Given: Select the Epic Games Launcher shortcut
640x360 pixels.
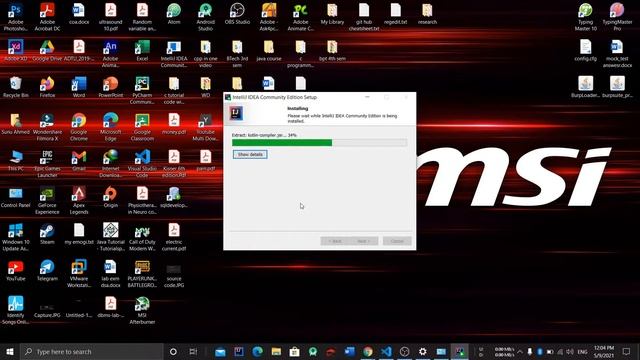Looking at the screenshot, I should tap(47, 163).
